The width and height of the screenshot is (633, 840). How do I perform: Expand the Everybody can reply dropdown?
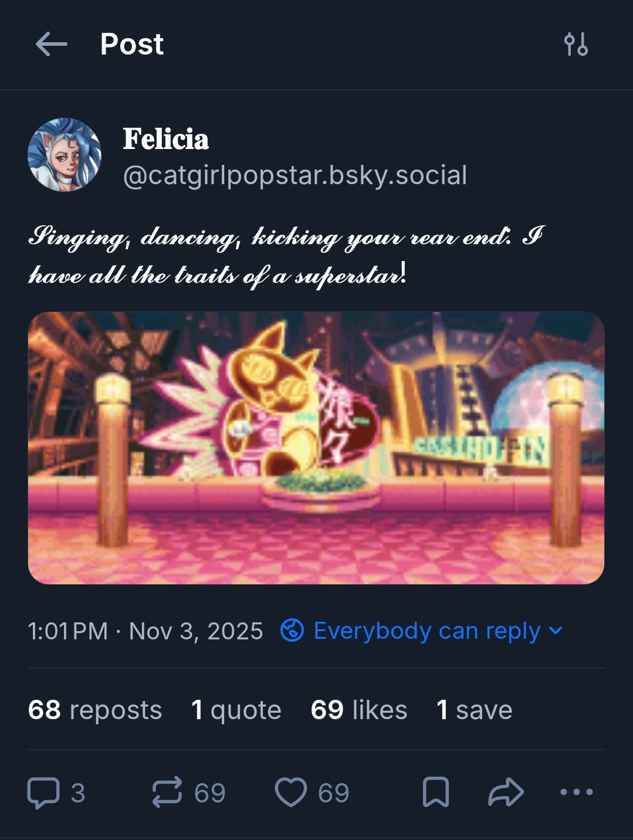coord(426,631)
